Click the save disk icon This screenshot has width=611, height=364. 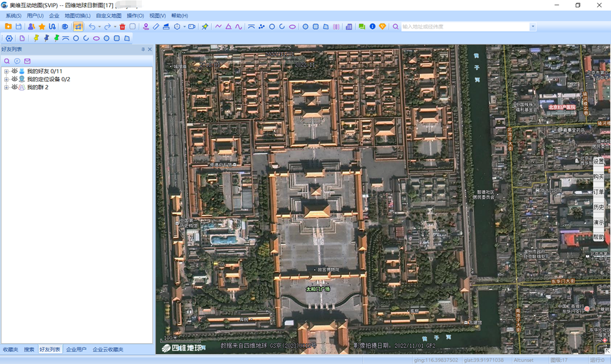click(18, 26)
